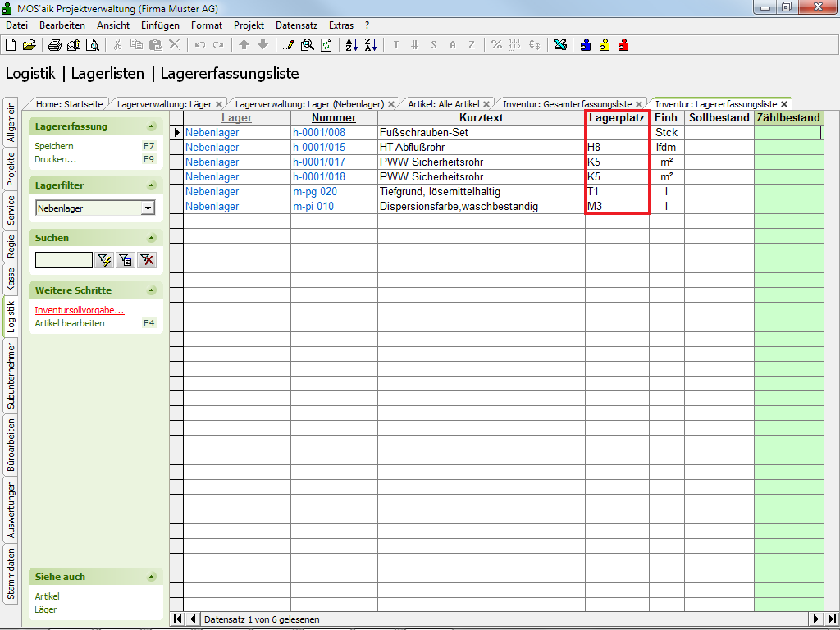Switch to the Home: Startseite tab
This screenshot has width=840, height=630.
coord(69,104)
